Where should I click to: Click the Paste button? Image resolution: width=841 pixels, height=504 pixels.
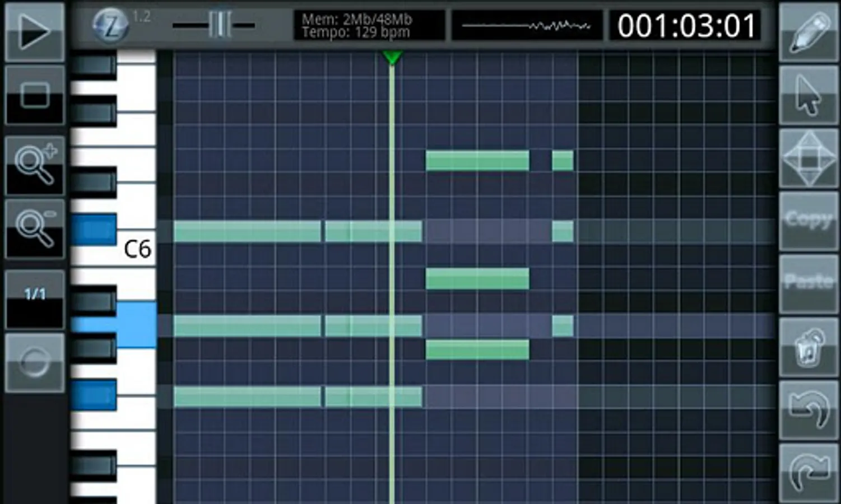tap(809, 282)
